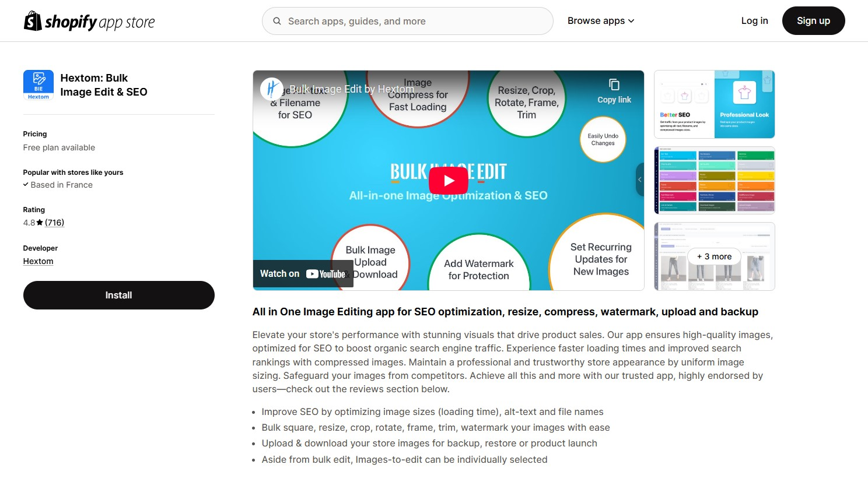Viewport: 868px width, 482px height.
Task: Click the 'Upload & download your store images' bullet
Action: coord(429,443)
